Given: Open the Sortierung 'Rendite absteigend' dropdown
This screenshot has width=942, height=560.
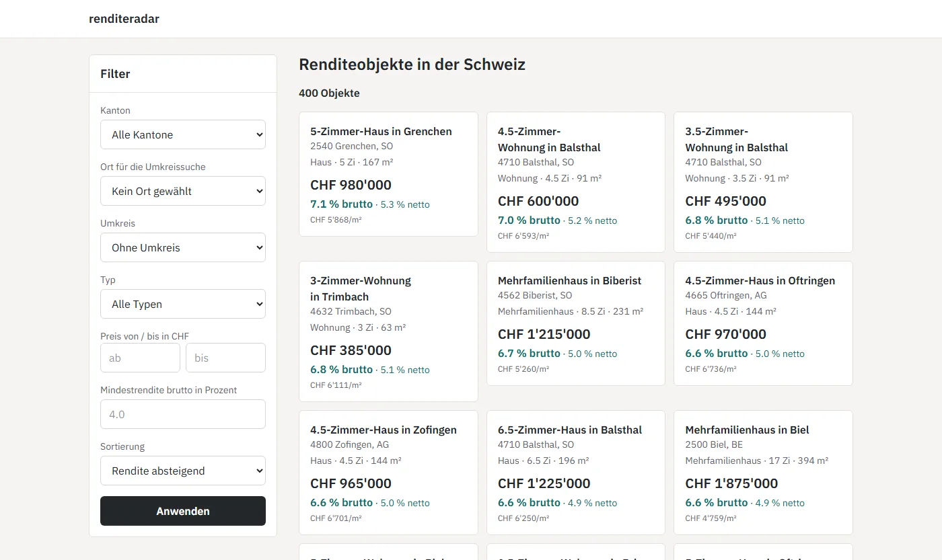Looking at the screenshot, I should (x=183, y=471).
